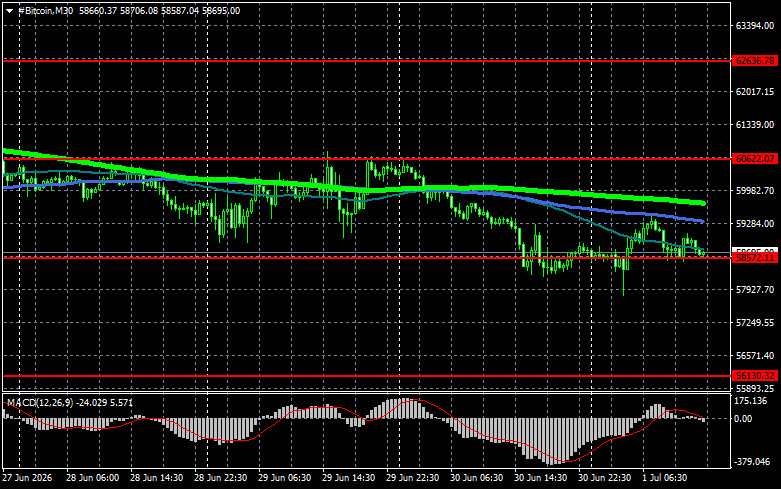This screenshot has width=781, height=489.
Task: Click the 58572.11 red price level label
Action: [x=755, y=258]
